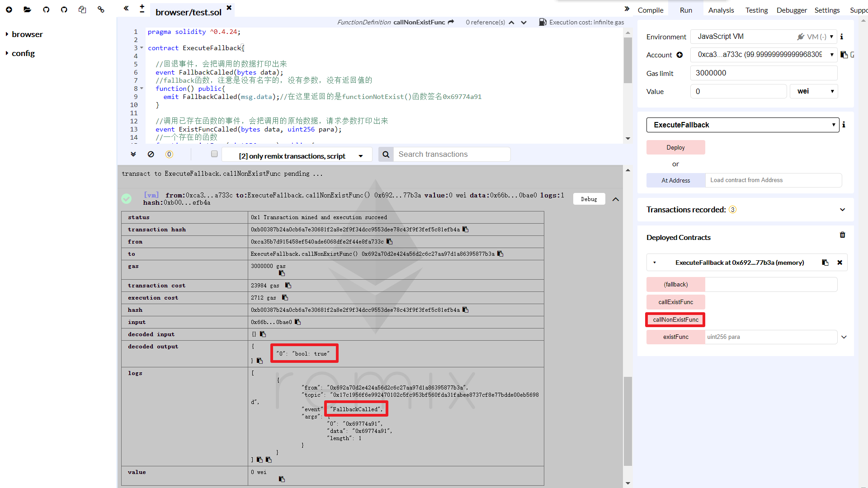Clear the console with the ban icon
The image size is (868, 488).
[151, 154]
